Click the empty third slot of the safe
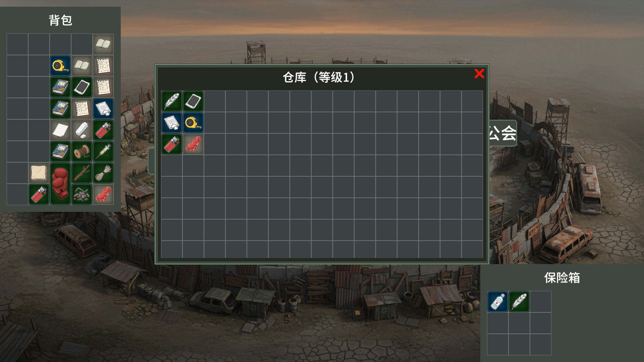The height and width of the screenshot is (362, 644). 541,302
